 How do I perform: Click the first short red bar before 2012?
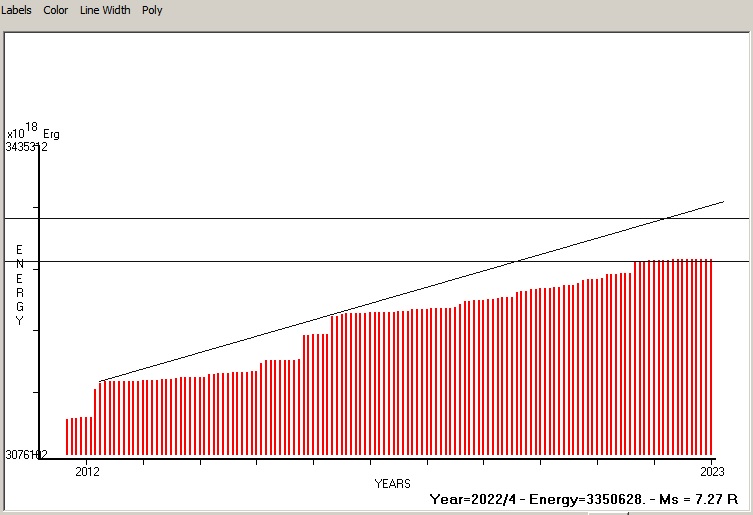point(67,436)
